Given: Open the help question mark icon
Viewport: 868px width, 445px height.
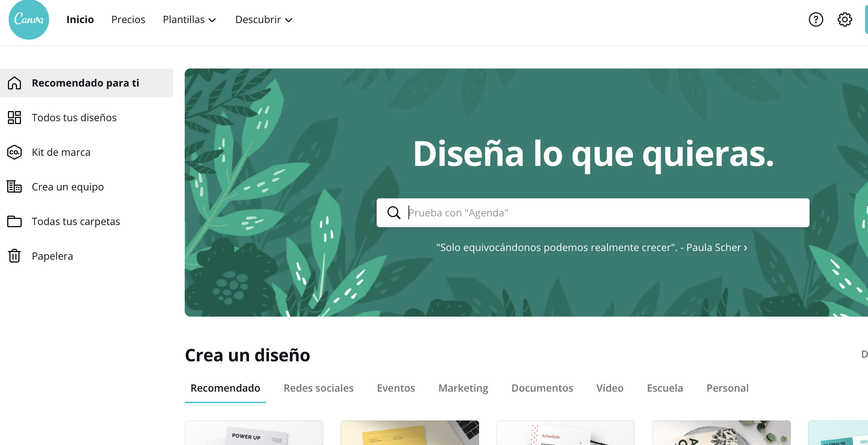Looking at the screenshot, I should pyautogui.click(x=816, y=19).
